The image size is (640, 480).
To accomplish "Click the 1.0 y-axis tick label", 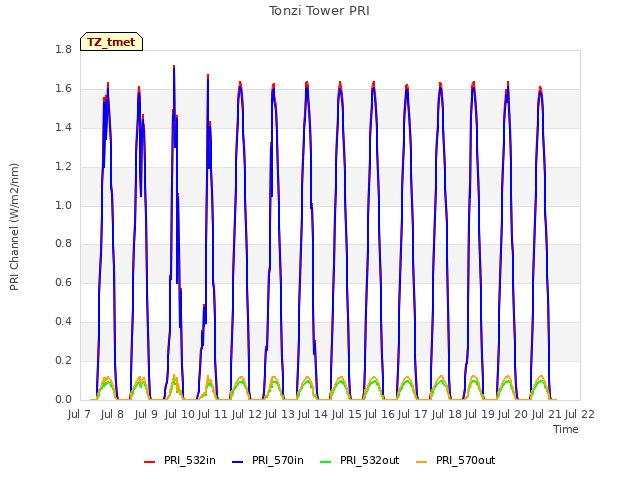I will [63, 205].
